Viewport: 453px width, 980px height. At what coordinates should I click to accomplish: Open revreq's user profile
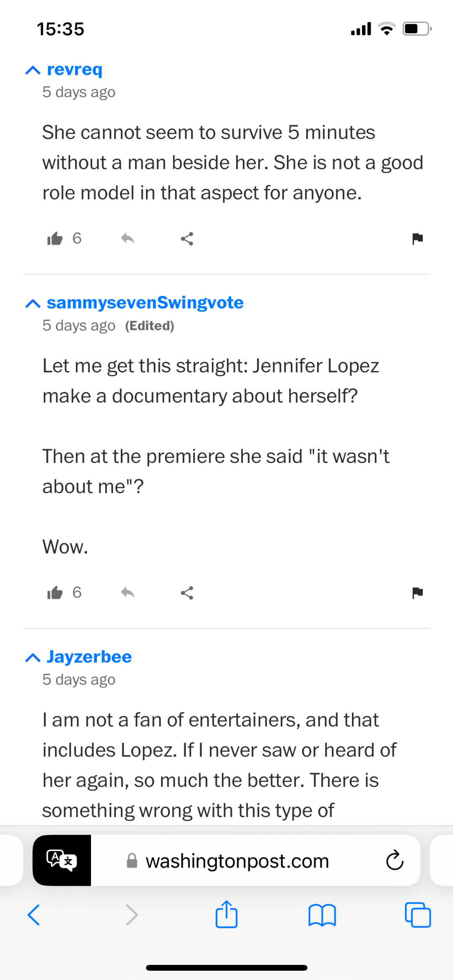pyautogui.click(x=75, y=69)
